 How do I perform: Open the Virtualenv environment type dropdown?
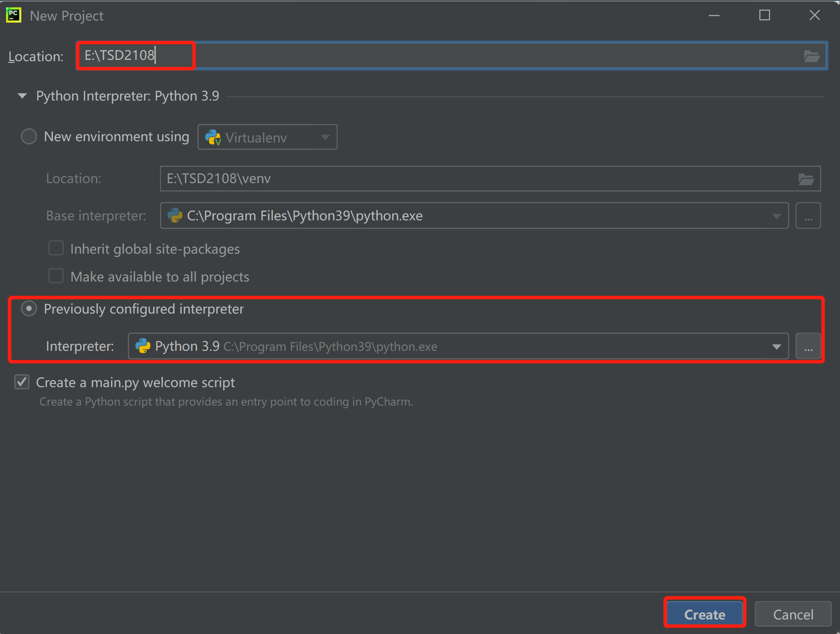click(267, 137)
